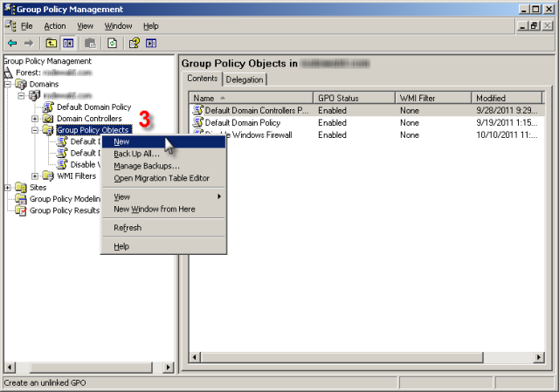Collapse the Group Policy Objects node
Viewport: 559px width, 392px height.
(x=35, y=130)
